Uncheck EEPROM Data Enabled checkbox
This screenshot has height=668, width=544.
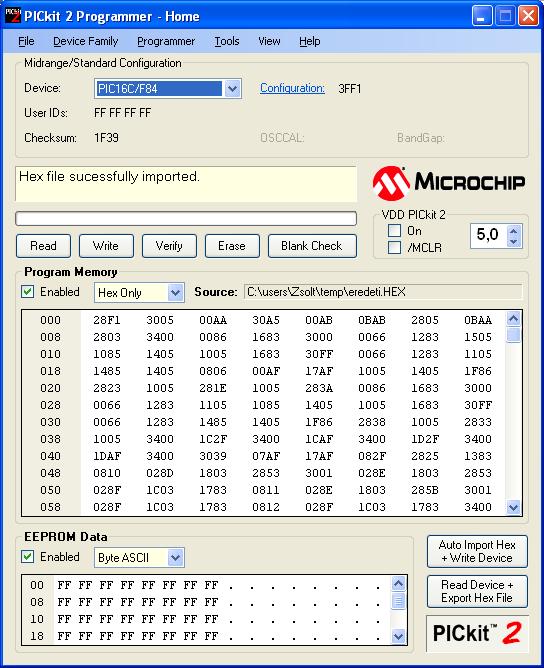[28, 557]
